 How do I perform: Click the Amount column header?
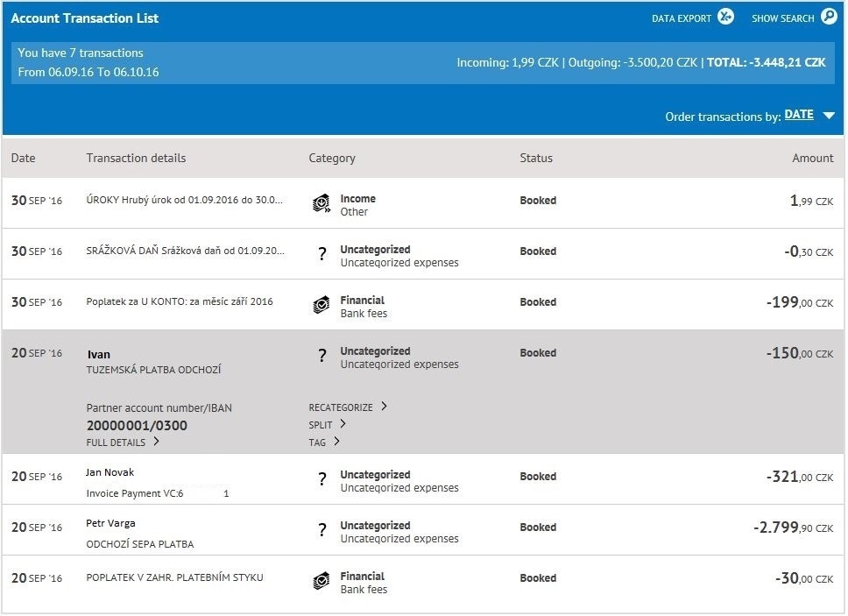813,158
